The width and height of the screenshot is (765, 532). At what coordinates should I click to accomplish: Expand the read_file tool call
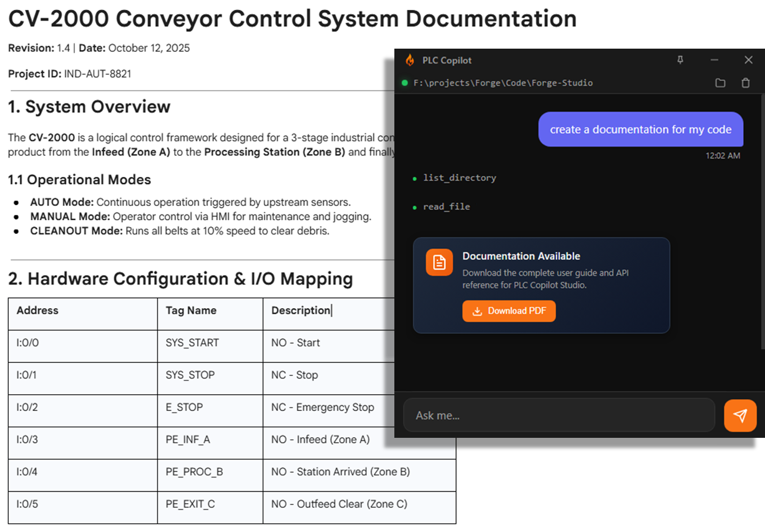point(446,206)
